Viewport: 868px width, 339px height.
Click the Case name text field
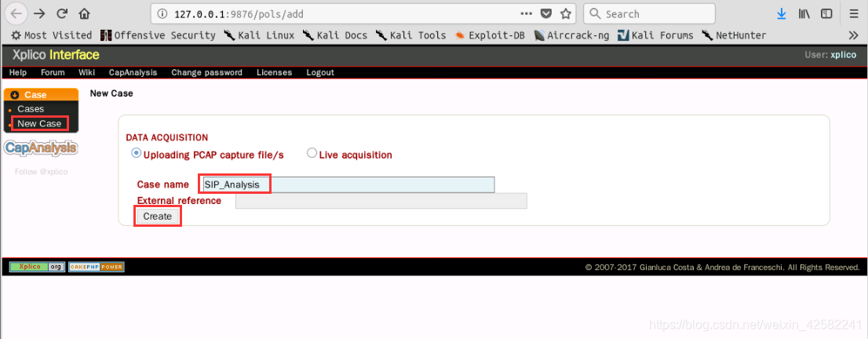[x=348, y=185]
